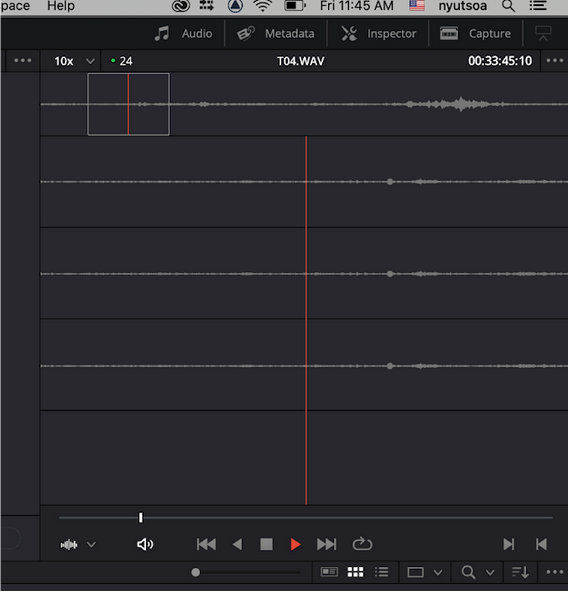Play the clip in reverse
570x592 pixels.
tap(237, 544)
